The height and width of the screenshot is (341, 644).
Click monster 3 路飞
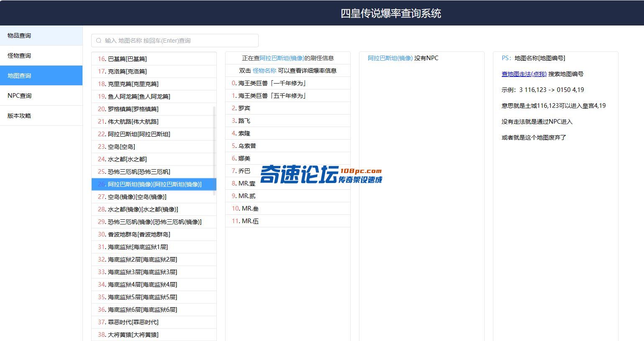coord(288,121)
